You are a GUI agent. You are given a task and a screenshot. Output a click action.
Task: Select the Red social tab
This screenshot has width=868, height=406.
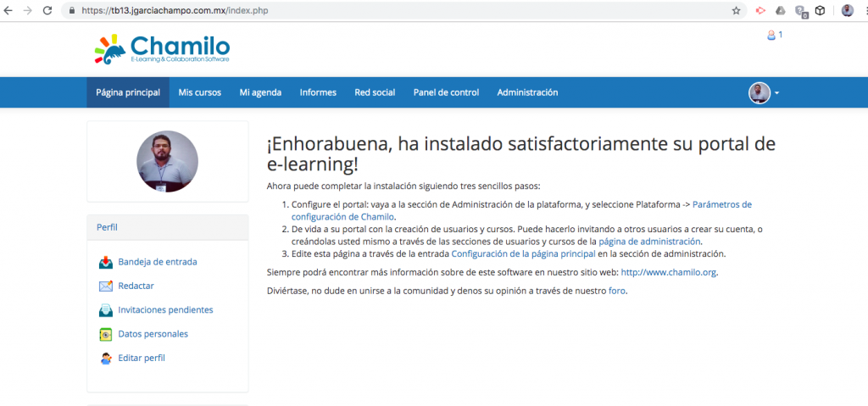375,92
